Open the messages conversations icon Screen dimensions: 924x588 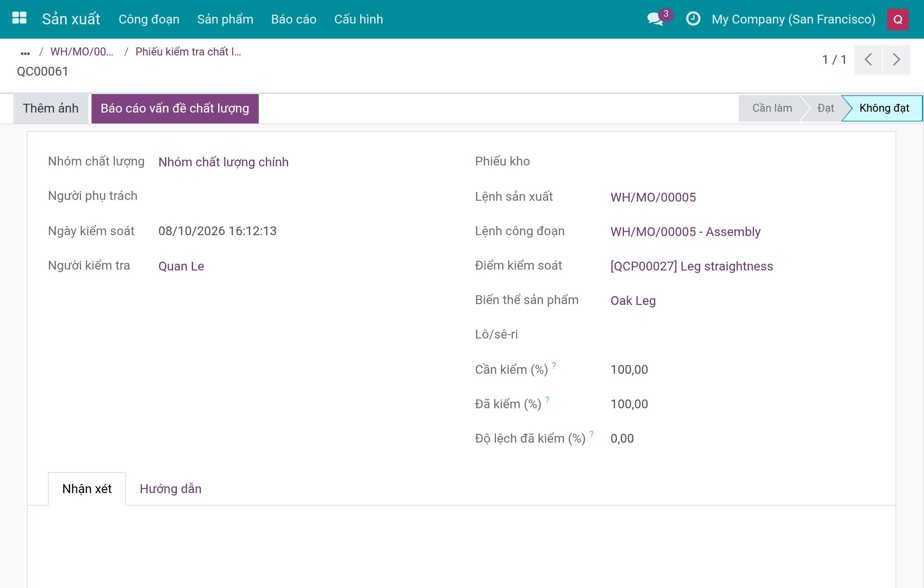[x=656, y=18]
